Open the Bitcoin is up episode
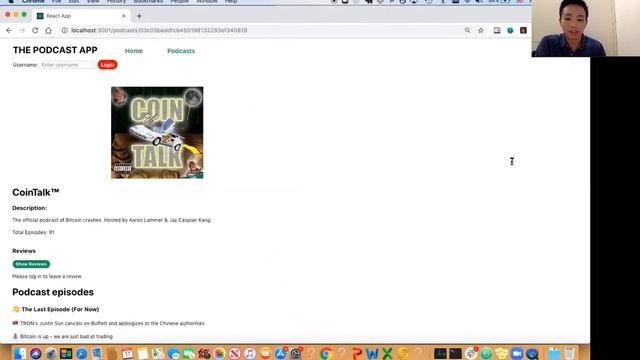Screen dimensions: 640x360 (x=66, y=337)
